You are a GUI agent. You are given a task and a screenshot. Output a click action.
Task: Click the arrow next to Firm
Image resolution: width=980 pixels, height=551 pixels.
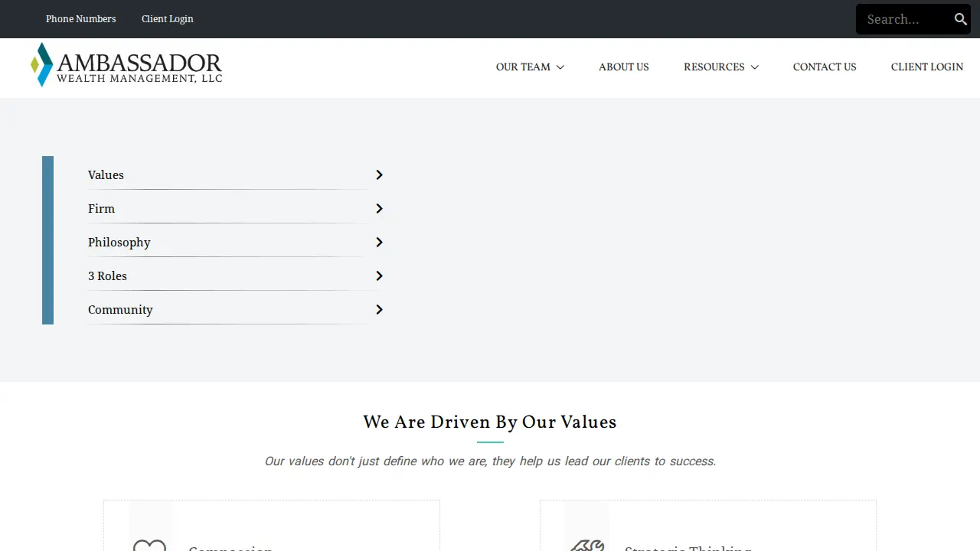[379, 209]
